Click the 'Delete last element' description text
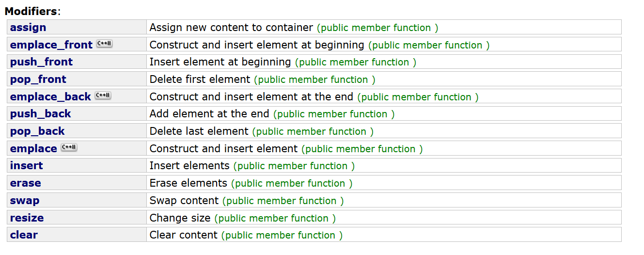Screen dimensions: 644x255 click(199, 131)
